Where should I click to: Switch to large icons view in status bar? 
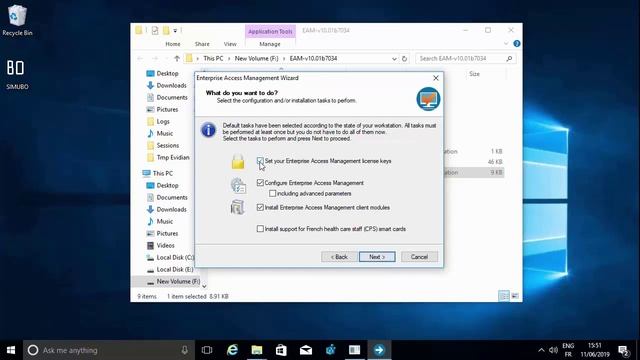pyautogui.click(x=515, y=296)
